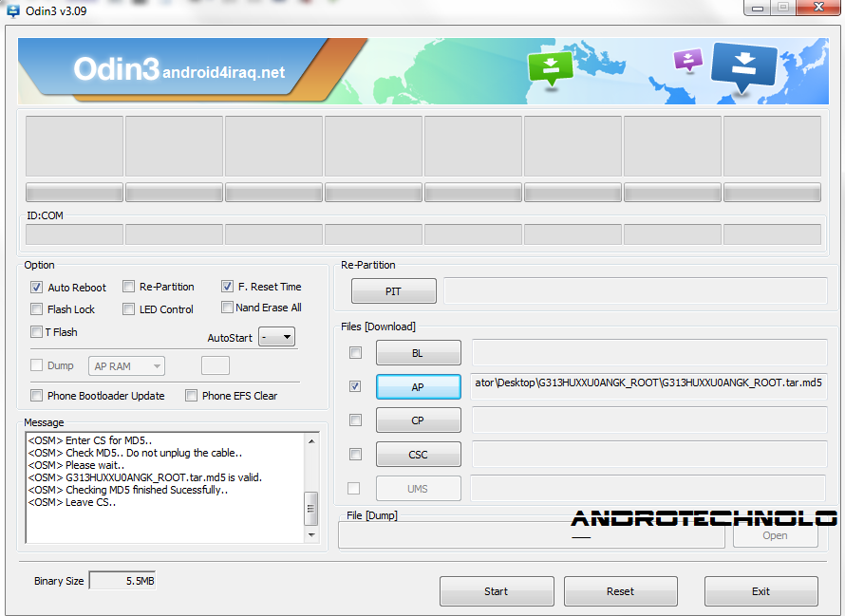Screen dimensions: 845x616
Task: Start the flashing process
Action: pyautogui.click(x=497, y=591)
